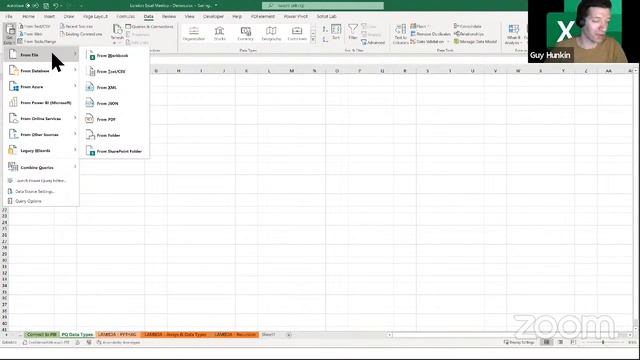Switch to Page Layout view in status bar
Viewport: 640px width, 360px height.
click(x=560, y=342)
